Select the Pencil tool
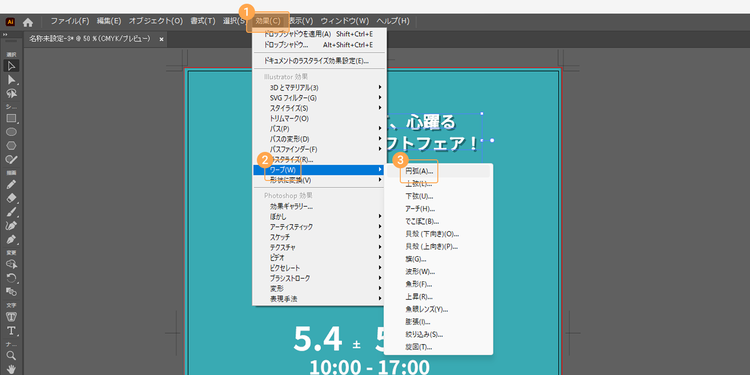 pos(11,184)
